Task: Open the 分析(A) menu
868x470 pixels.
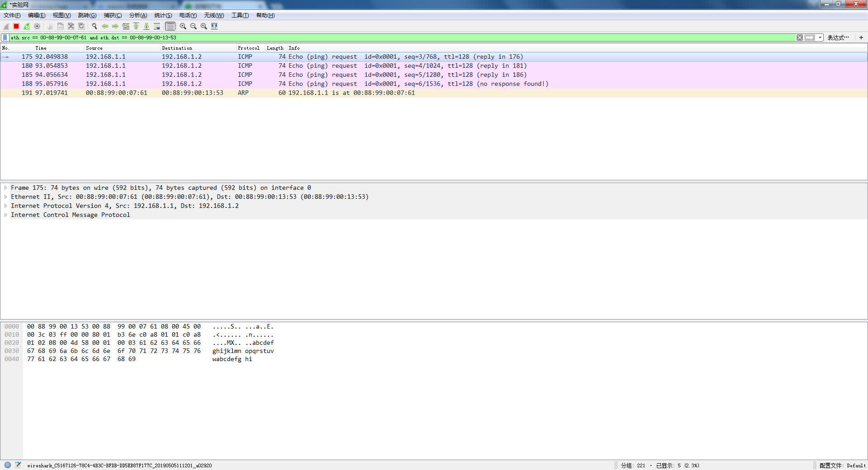Action: (x=138, y=15)
